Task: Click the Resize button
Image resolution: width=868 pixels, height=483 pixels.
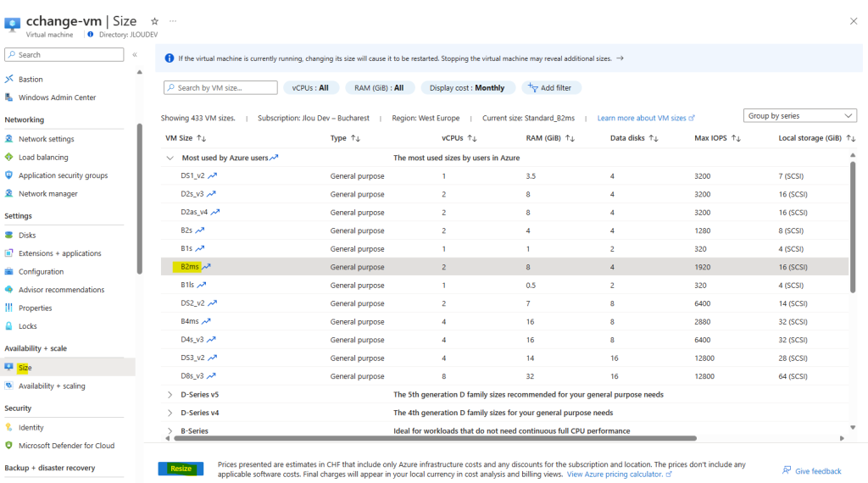Action: [x=181, y=469]
